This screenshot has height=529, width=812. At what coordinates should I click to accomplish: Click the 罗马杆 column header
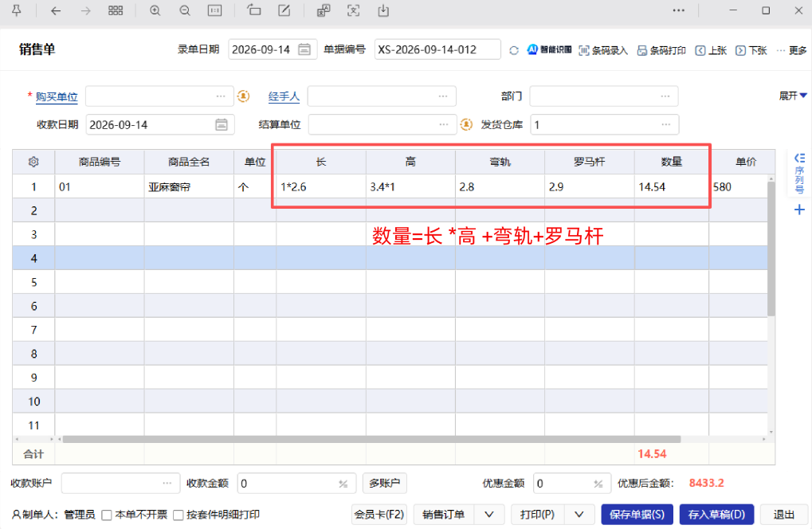590,162
